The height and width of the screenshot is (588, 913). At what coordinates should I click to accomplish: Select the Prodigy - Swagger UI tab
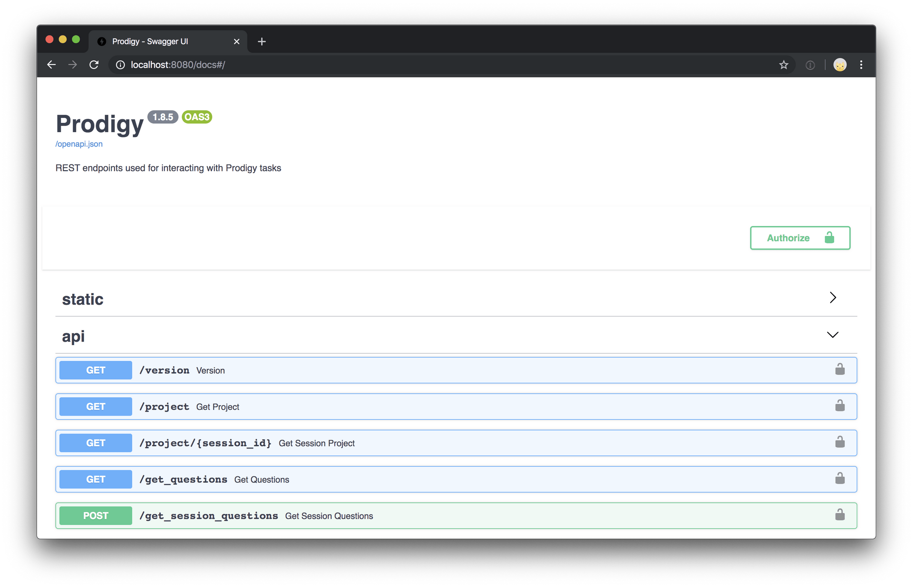coord(150,41)
